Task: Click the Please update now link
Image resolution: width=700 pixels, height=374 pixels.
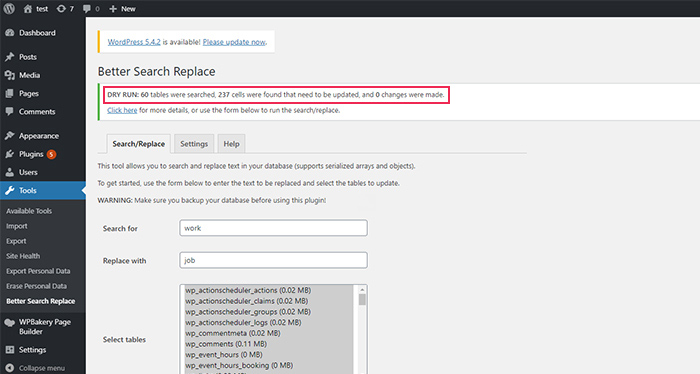Action: click(234, 42)
